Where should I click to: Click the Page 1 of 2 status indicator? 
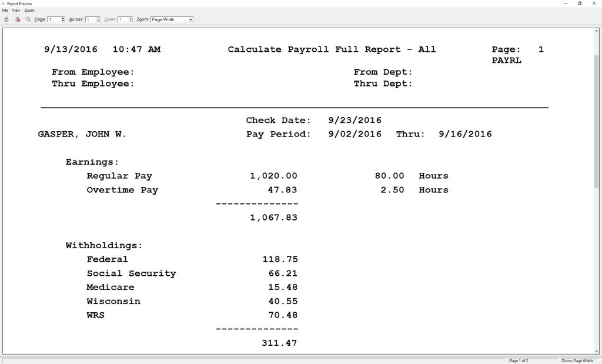pyautogui.click(x=520, y=360)
